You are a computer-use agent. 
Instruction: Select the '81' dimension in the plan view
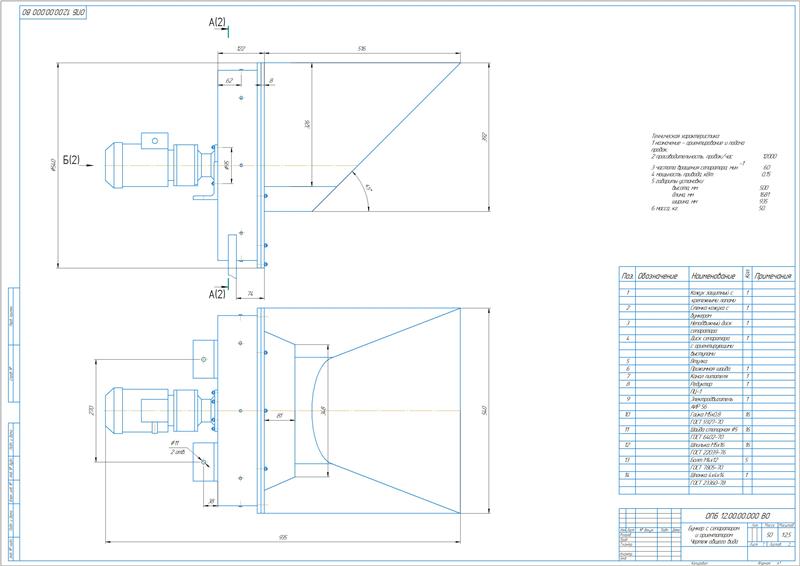pos(280,416)
